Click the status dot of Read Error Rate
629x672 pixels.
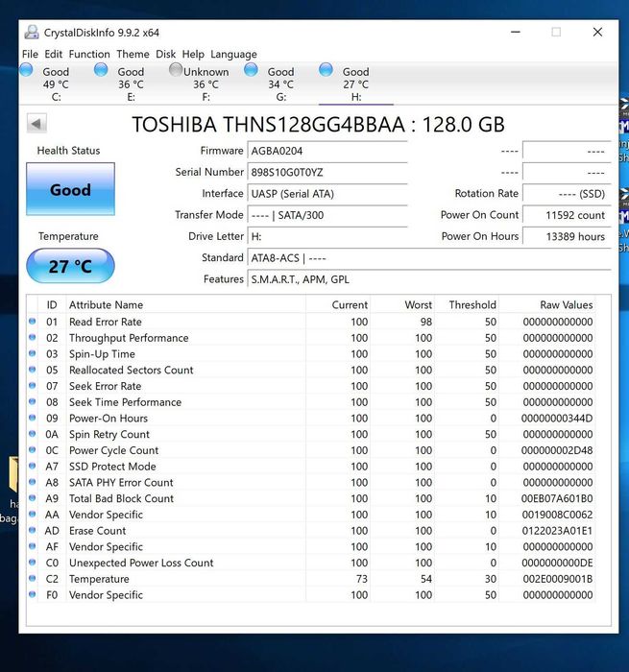point(32,321)
